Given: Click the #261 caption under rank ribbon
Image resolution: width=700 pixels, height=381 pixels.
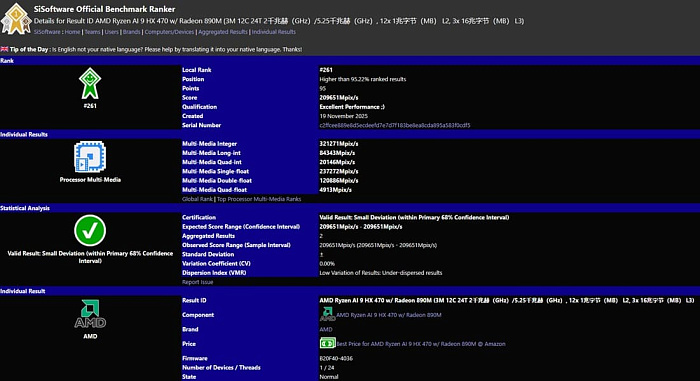Looking at the screenshot, I should [90, 106].
